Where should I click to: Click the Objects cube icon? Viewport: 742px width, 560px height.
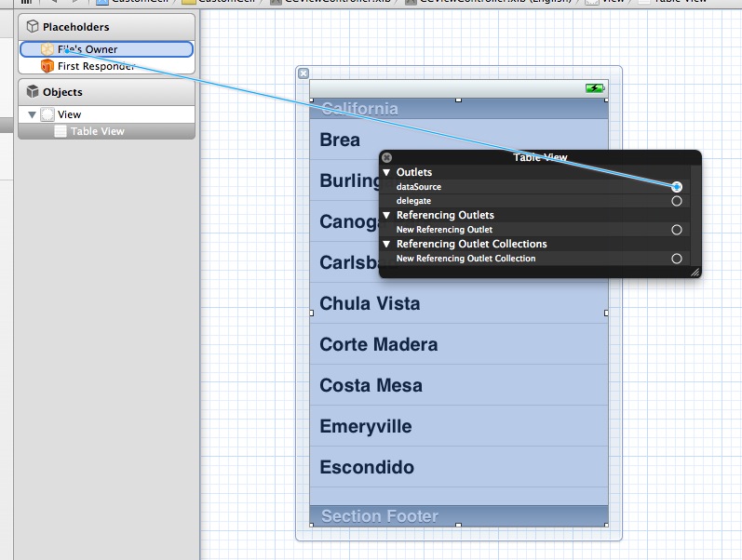click(x=33, y=92)
